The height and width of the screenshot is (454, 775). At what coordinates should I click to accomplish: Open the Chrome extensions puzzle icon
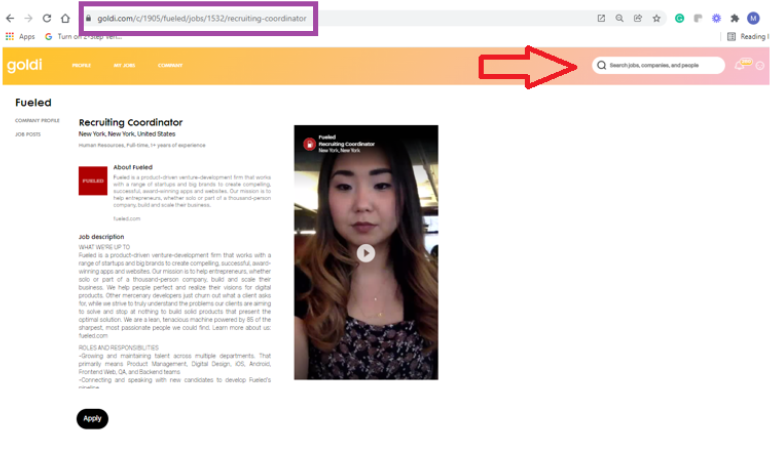(735, 18)
